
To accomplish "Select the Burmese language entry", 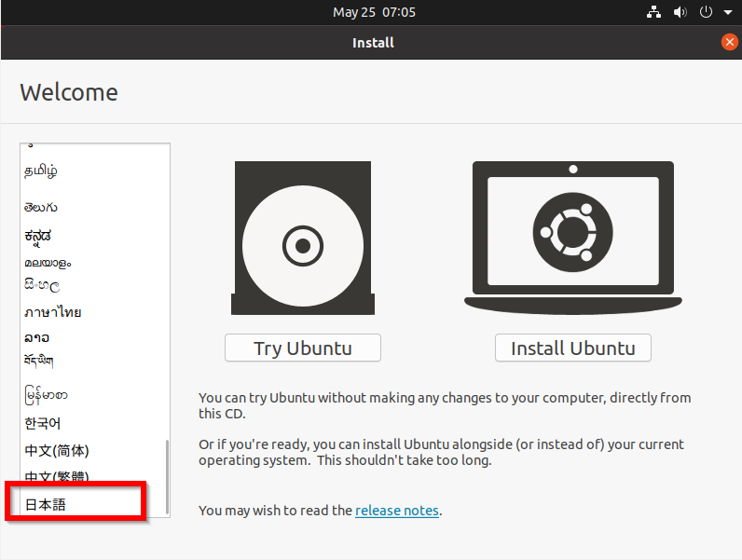I will (95, 395).
